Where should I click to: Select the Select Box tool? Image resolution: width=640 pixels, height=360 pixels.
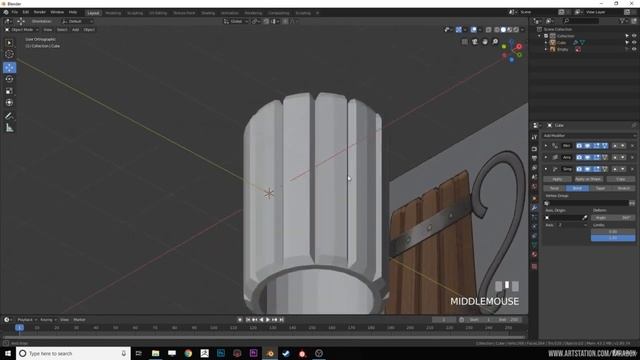pyautogui.click(x=9, y=43)
